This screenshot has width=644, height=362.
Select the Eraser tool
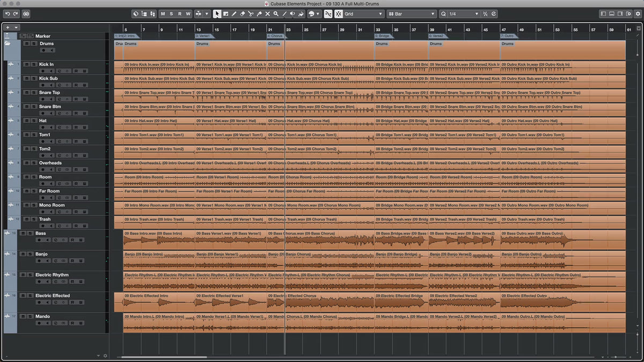point(242,13)
